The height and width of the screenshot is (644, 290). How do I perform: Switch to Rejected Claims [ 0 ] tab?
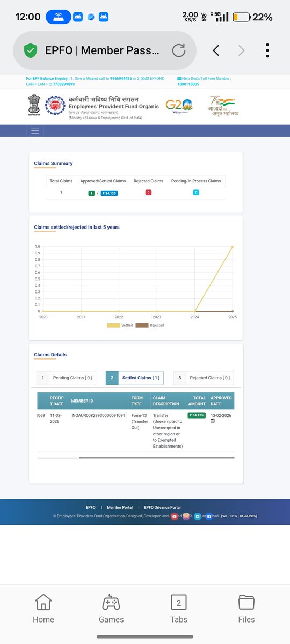tap(204, 378)
